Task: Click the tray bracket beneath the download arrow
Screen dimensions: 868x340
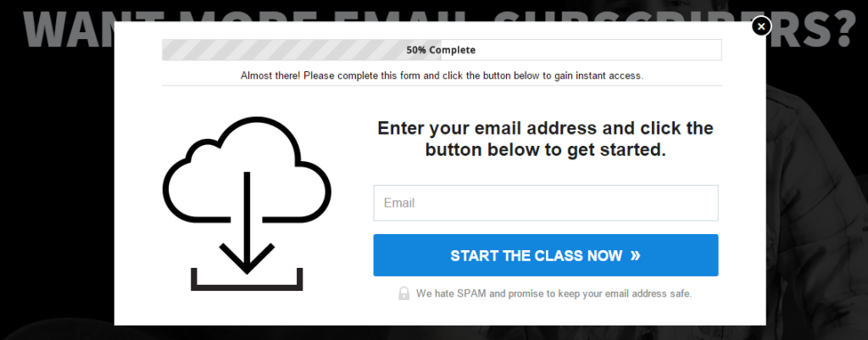Action: [247, 280]
